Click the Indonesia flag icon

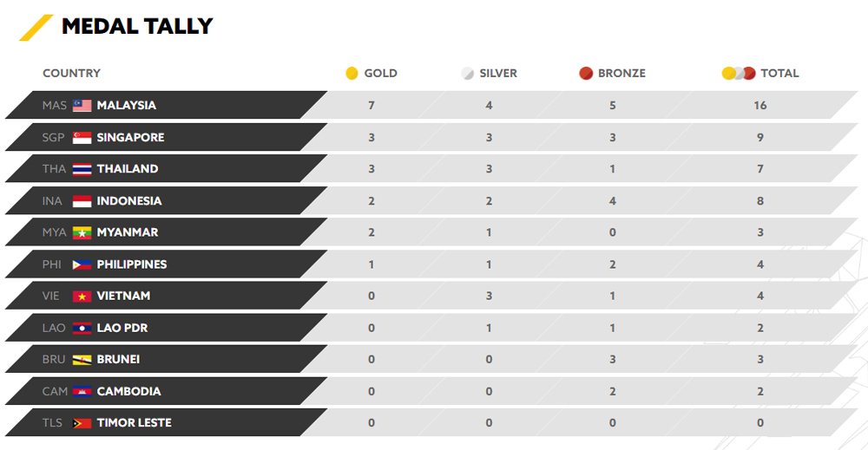point(82,201)
